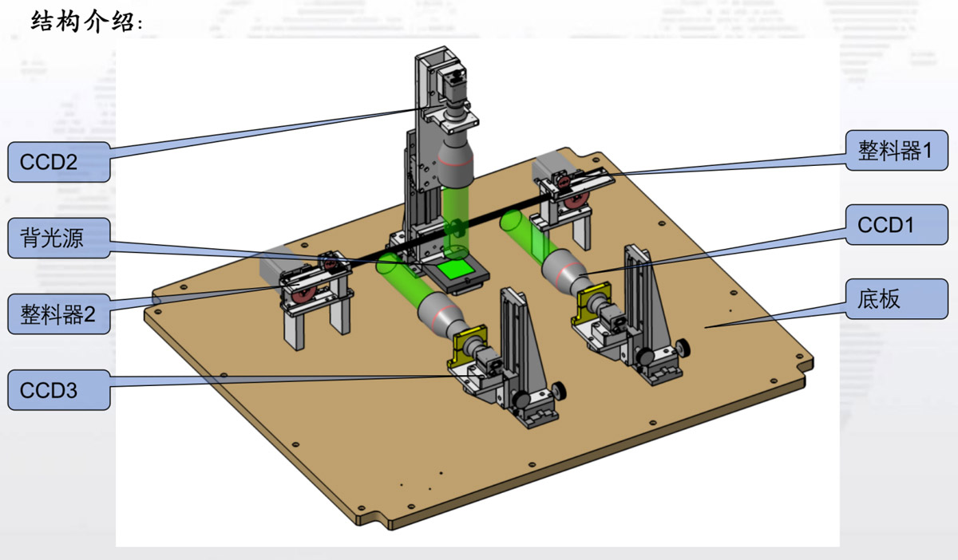Click the 整料器2 label box
Viewport: 958px width, 560px height.
click(59, 314)
